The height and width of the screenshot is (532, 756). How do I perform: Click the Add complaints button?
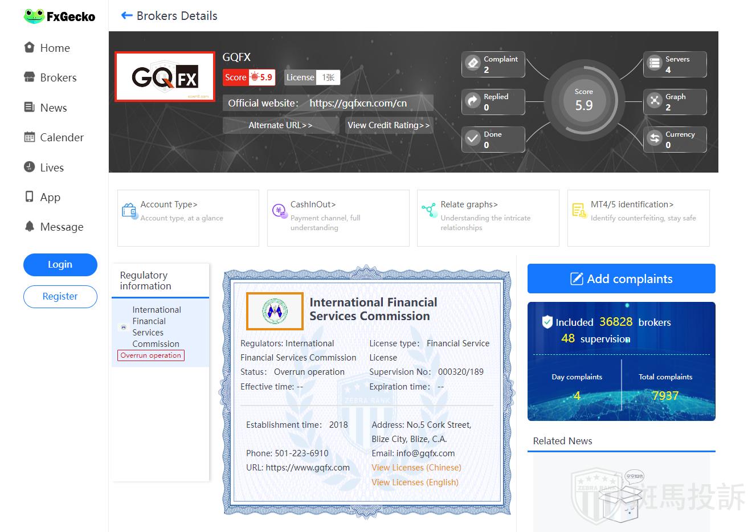click(621, 279)
